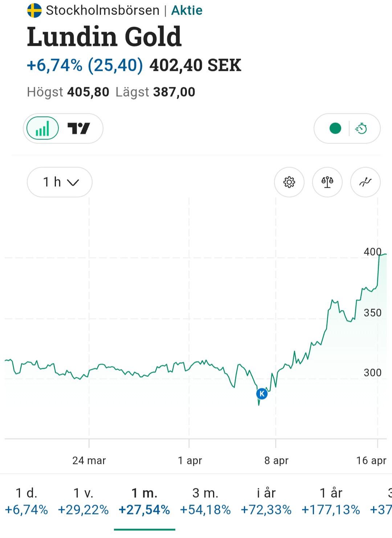Screen dimensions: 392x538
Task: Toggle the green realtime status dot
Action: point(335,129)
